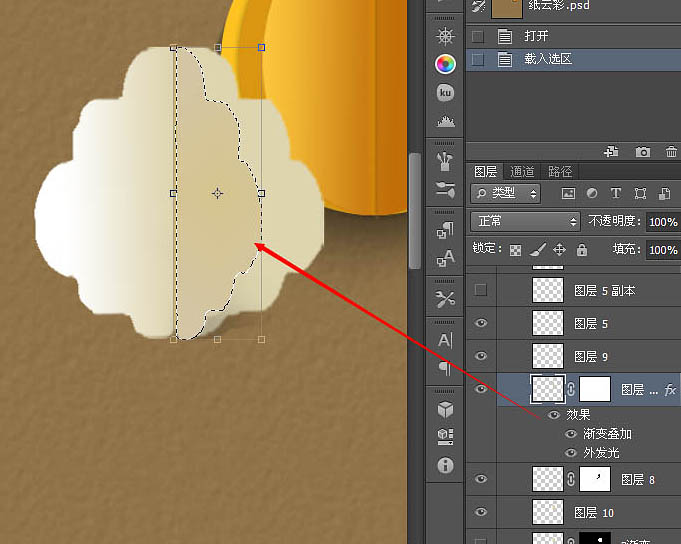The image size is (681, 544).
Task: Click the top-right transform handle
Action: tap(261, 47)
